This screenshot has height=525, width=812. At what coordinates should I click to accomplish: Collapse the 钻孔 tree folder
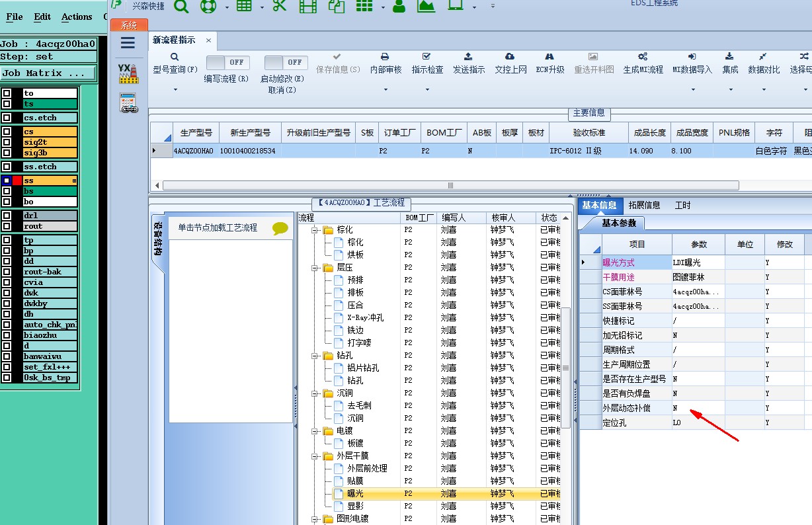315,356
